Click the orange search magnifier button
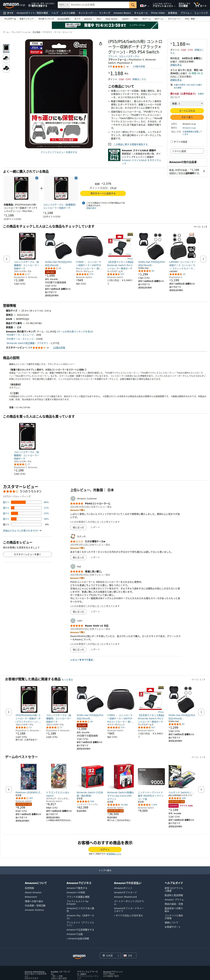Image resolution: width=210 pixels, height=980 pixels. coord(133,5)
